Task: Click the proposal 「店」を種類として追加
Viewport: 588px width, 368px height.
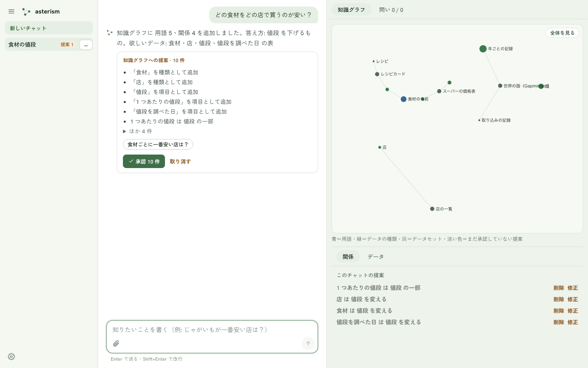Action: point(161,82)
